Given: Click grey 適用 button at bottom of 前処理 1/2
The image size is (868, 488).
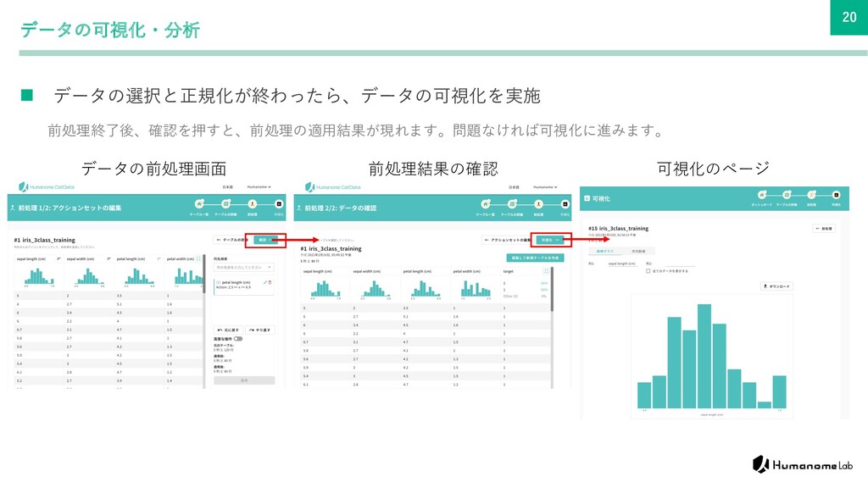Looking at the screenshot, I should click(x=244, y=380).
